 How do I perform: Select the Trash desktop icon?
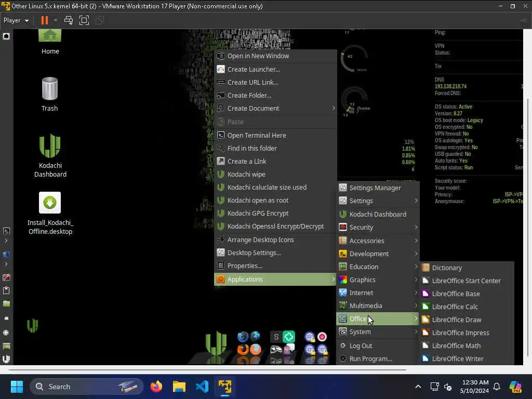(50, 95)
